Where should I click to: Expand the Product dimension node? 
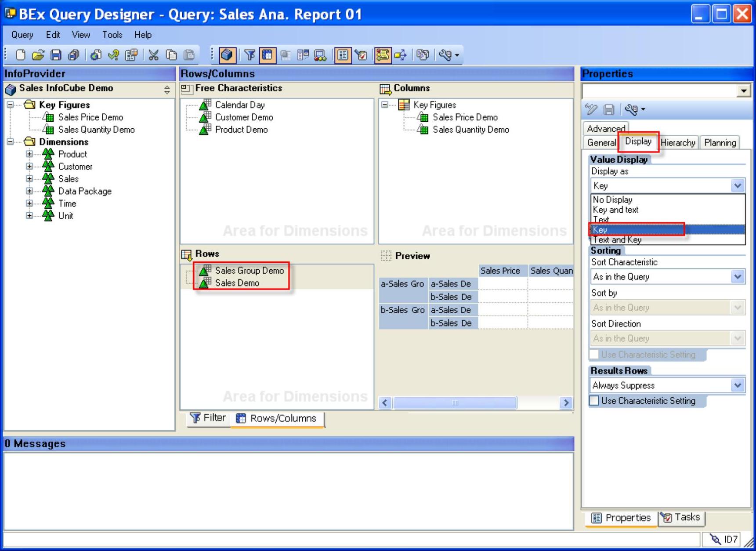pyautogui.click(x=29, y=154)
